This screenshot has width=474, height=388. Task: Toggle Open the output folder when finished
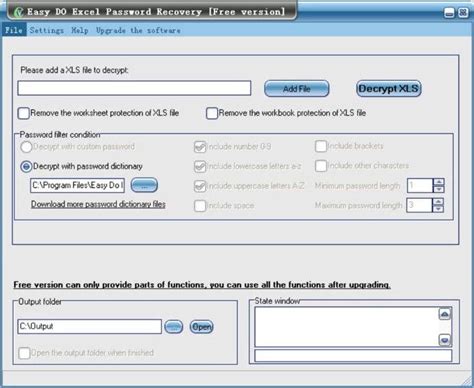24,353
